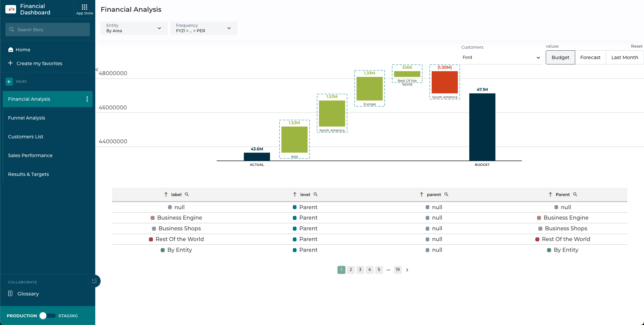Sort the Parent column using its arrow
The image size is (644, 325).
click(x=550, y=194)
